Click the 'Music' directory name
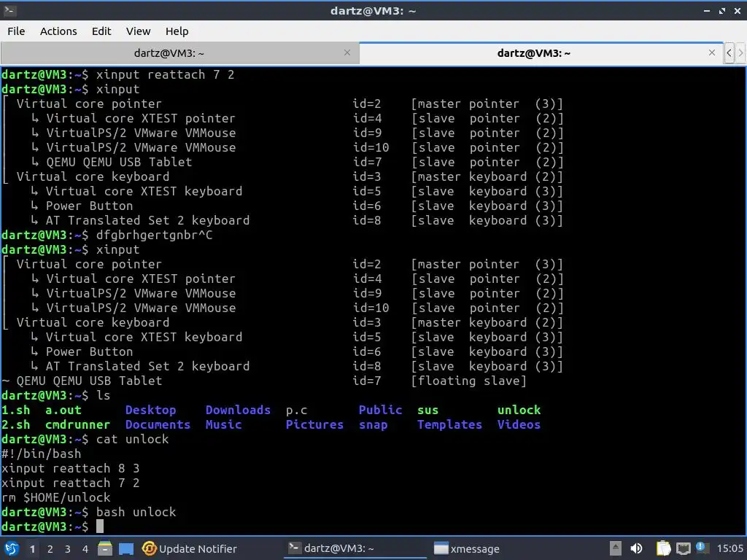Viewport: 747px width, 560px height. 223,424
